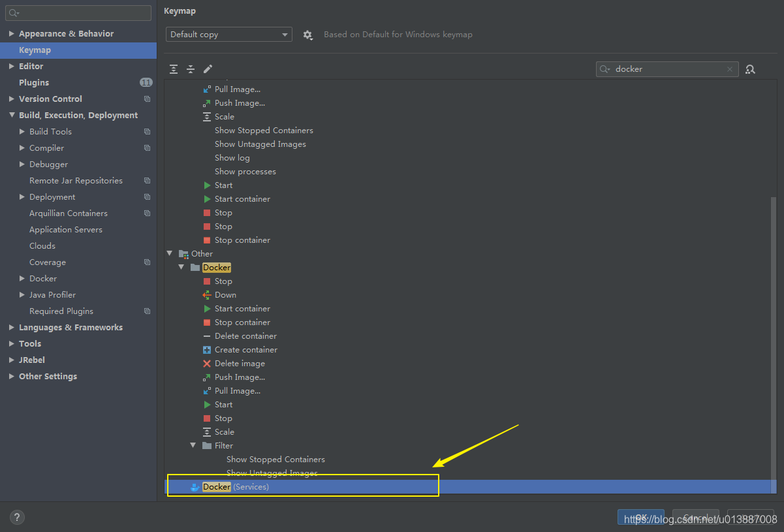Select Stop row directly below Docker folder

[223, 281]
